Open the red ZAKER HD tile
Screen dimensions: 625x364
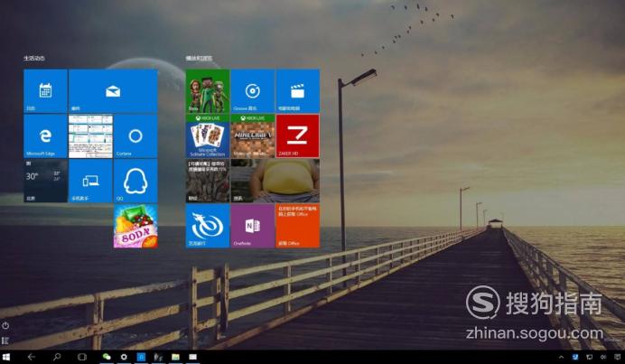(x=298, y=136)
